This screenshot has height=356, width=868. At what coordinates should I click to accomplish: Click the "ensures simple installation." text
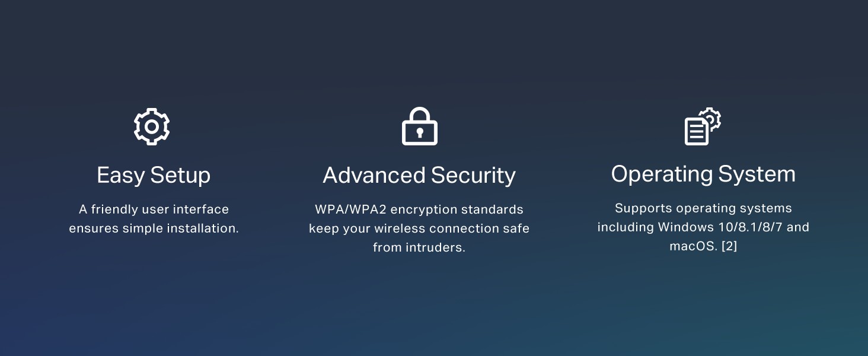pos(154,228)
